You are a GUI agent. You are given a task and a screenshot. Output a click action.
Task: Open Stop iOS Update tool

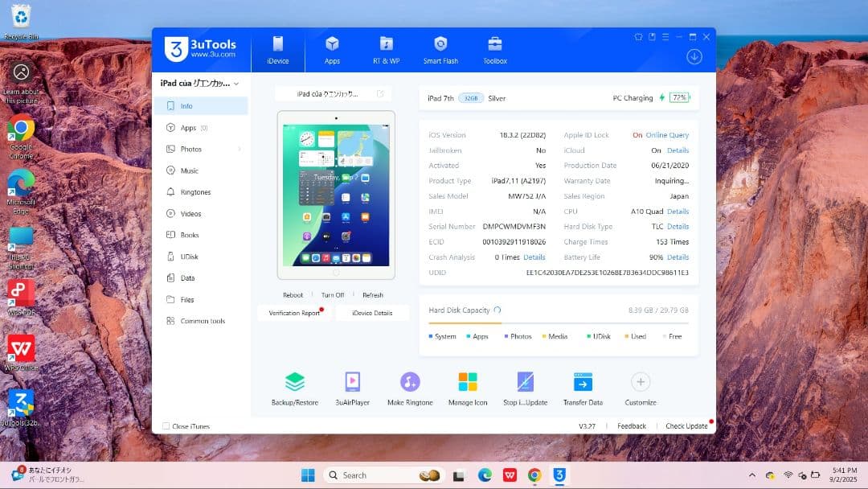525,388
